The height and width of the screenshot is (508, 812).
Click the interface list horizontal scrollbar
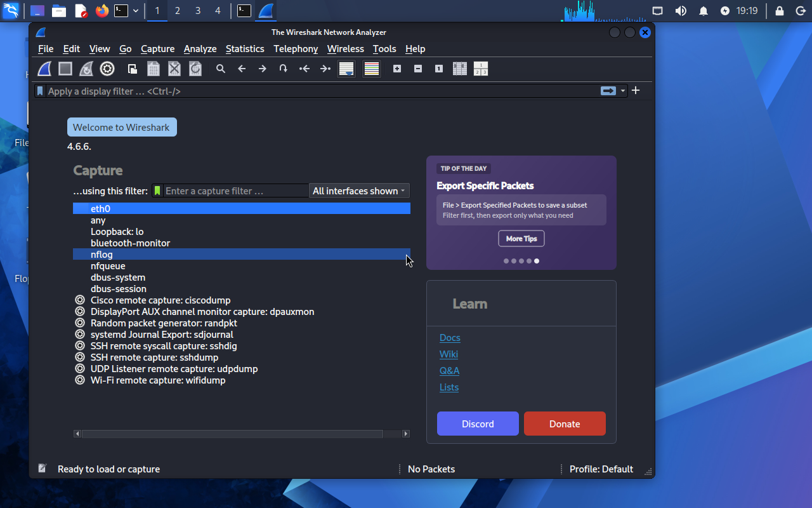click(x=242, y=434)
